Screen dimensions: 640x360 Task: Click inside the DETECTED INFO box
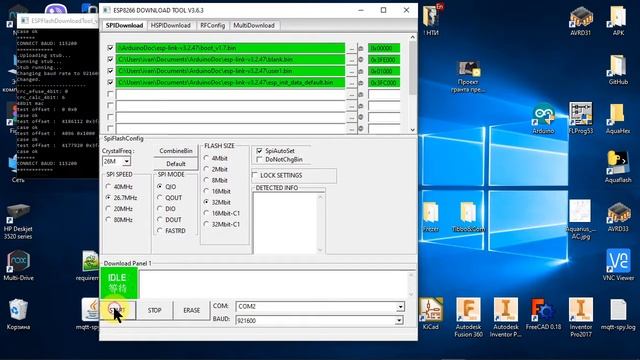coord(286,222)
